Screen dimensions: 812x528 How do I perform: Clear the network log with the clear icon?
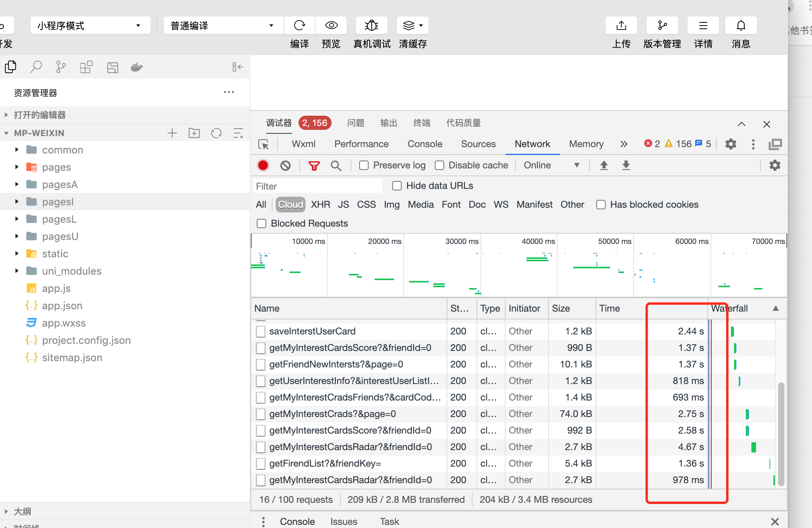pyautogui.click(x=285, y=166)
